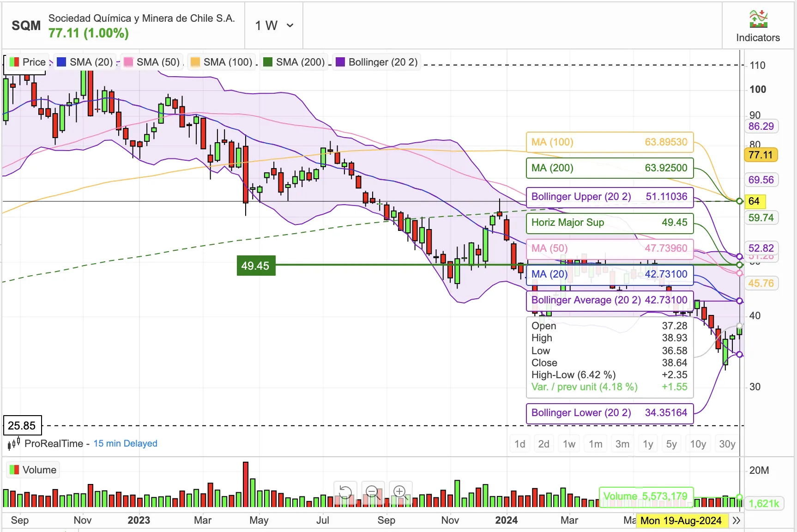Click the 15 min Delayed link
Screen dimensions: 797x532
click(125, 443)
